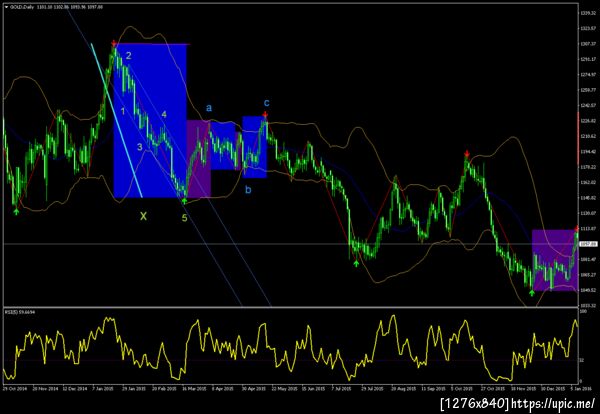Click the red arrow at the January 2016 high
Viewport: 600px width, 414px height.
tap(576, 228)
